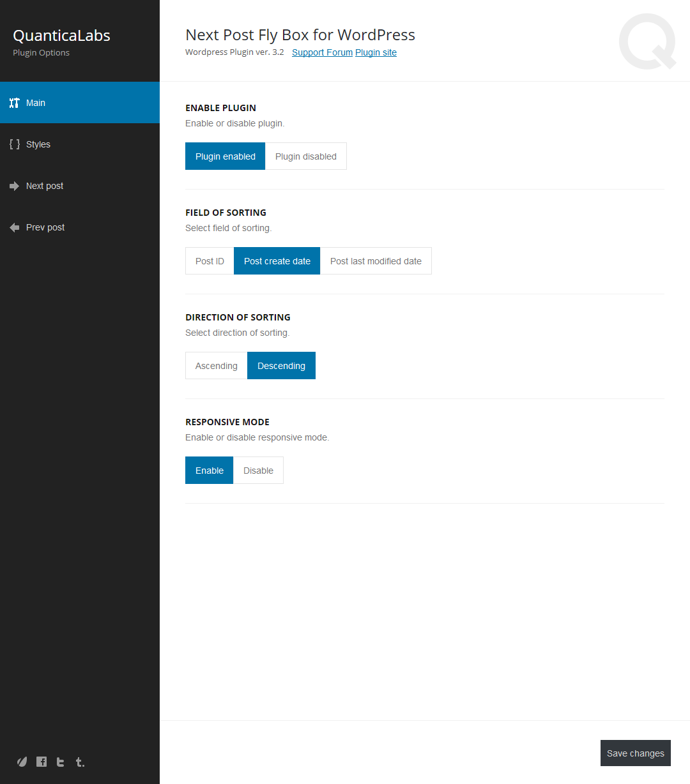
Task: Set sorting direction to Ascending
Action: (216, 366)
